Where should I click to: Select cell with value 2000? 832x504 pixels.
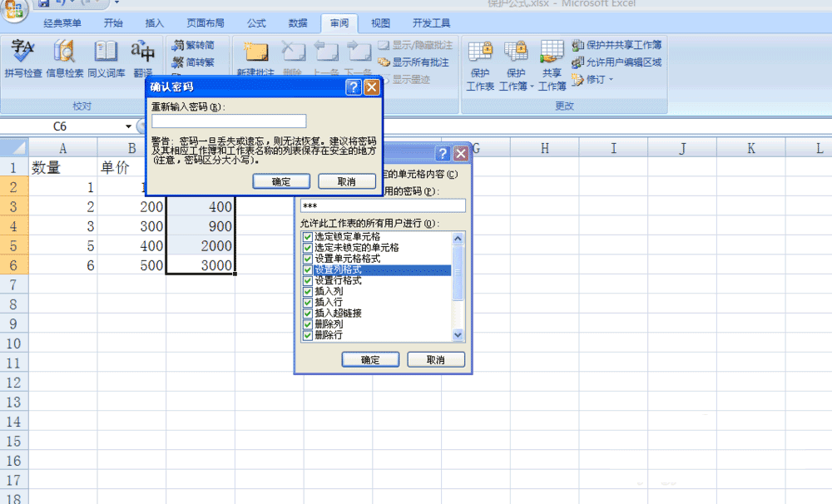(201, 245)
